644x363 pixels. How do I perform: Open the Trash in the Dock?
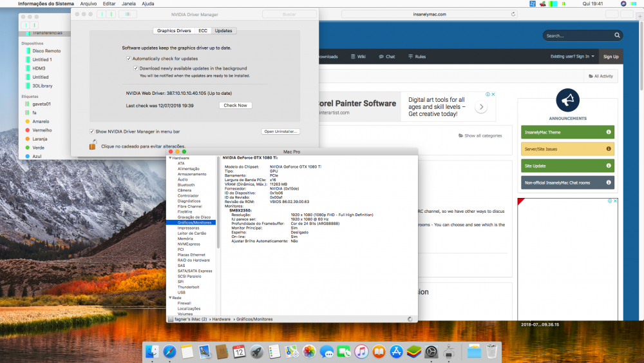click(x=491, y=352)
